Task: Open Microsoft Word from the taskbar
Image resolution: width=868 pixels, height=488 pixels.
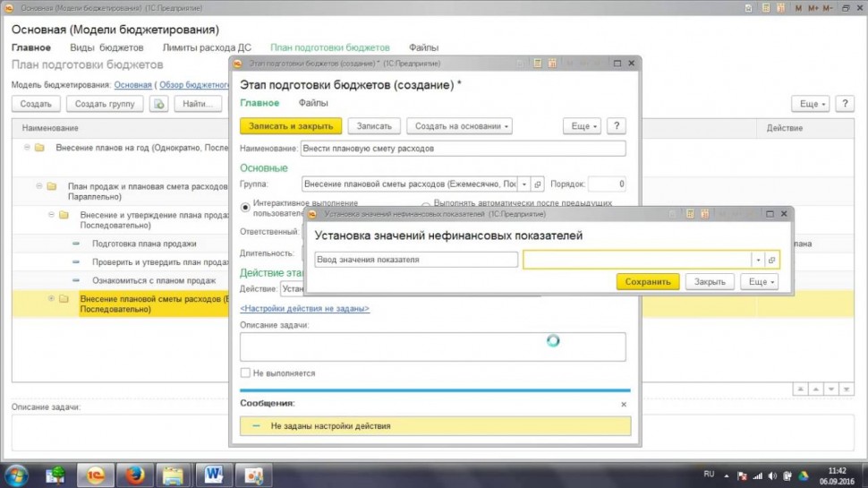Action: pos(213,473)
